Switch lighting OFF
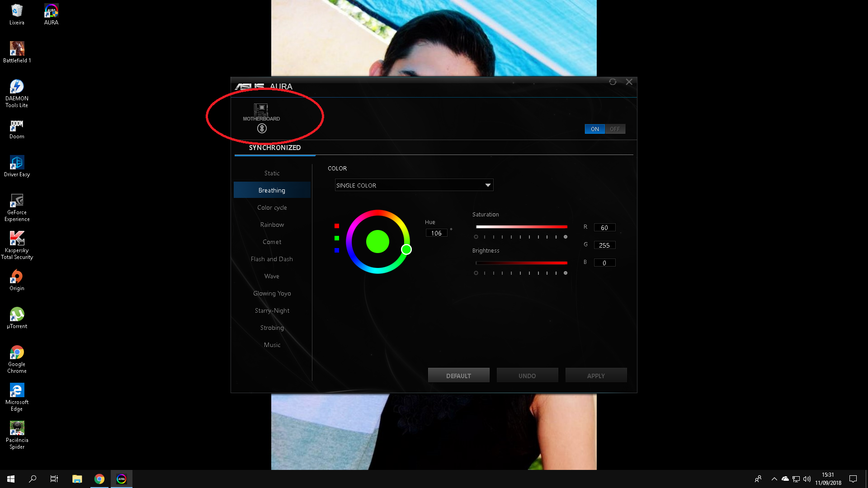The image size is (868, 488). point(615,129)
